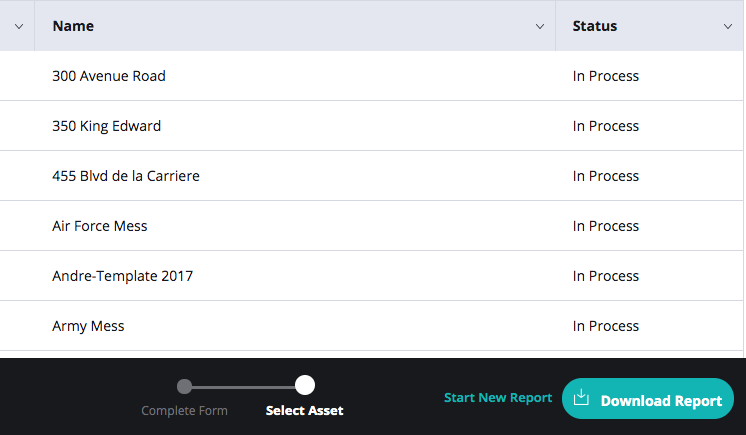The width and height of the screenshot is (746, 435).
Task: Open the Status column dropdown chevron
Action: (x=728, y=27)
